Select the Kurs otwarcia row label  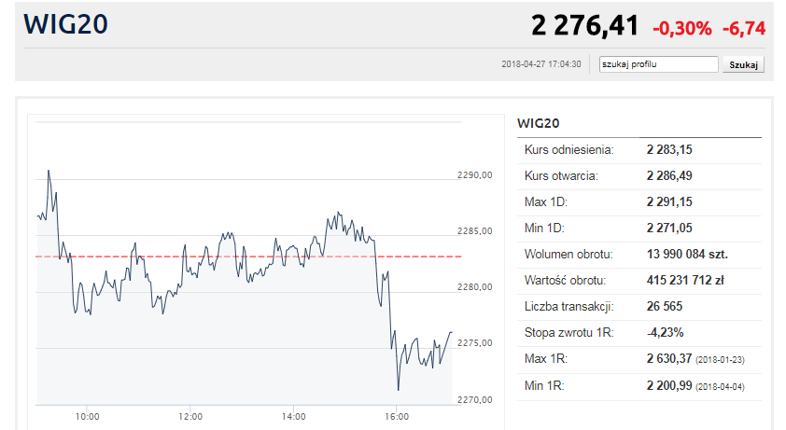tap(561, 176)
